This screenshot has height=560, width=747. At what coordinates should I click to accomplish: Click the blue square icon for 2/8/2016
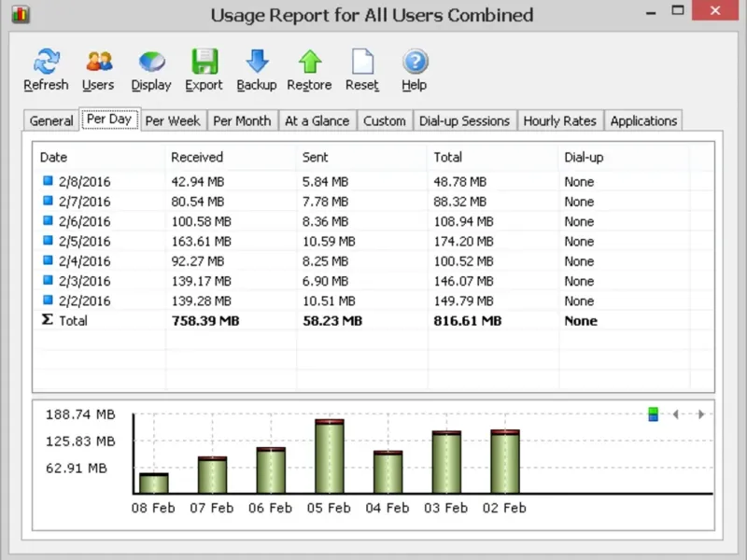[x=48, y=180]
